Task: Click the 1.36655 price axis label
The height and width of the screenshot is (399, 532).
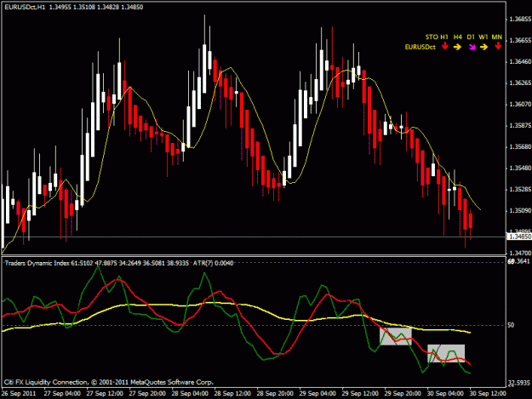Action: click(520, 41)
